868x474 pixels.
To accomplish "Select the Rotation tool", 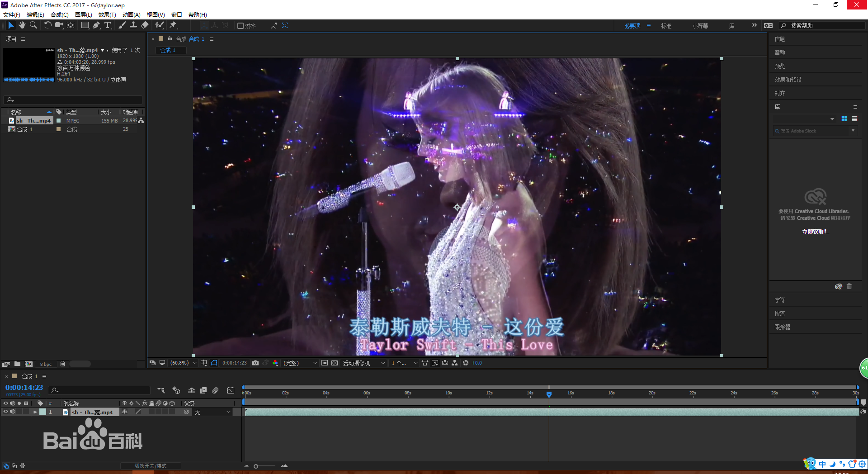I will pos(48,25).
